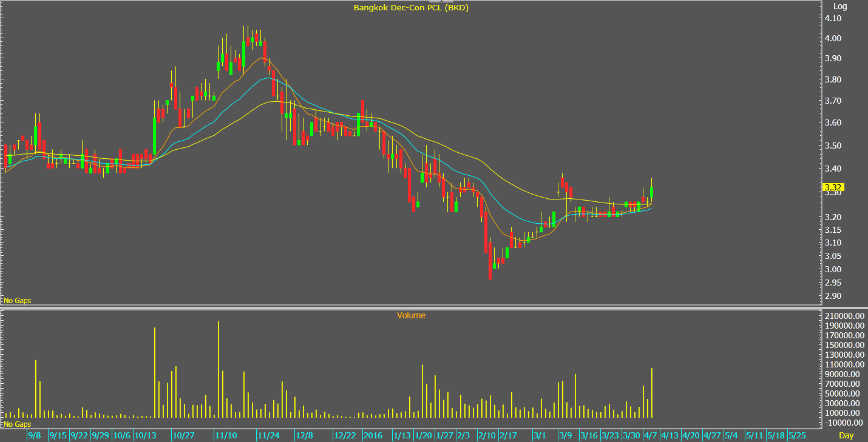
Task: Click the 3.05 price axis label
Action: point(833,256)
